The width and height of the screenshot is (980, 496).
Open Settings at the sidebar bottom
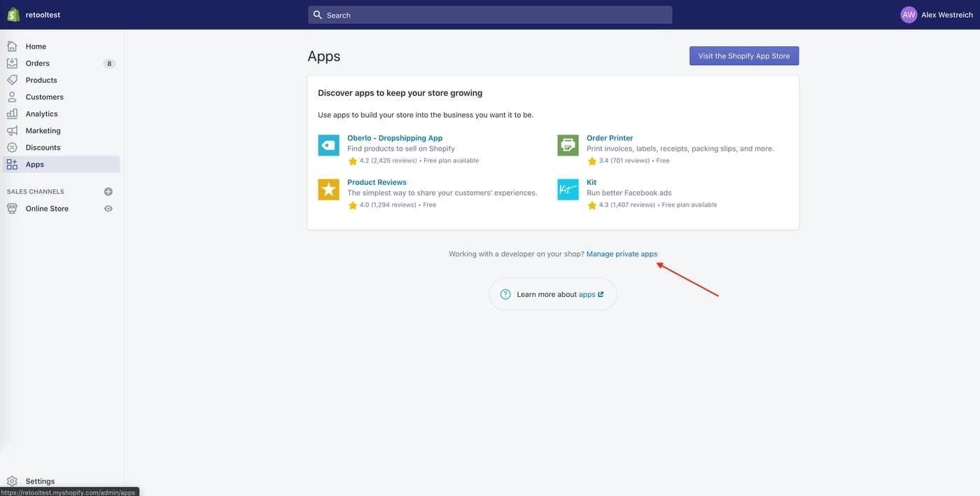tap(40, 481)
